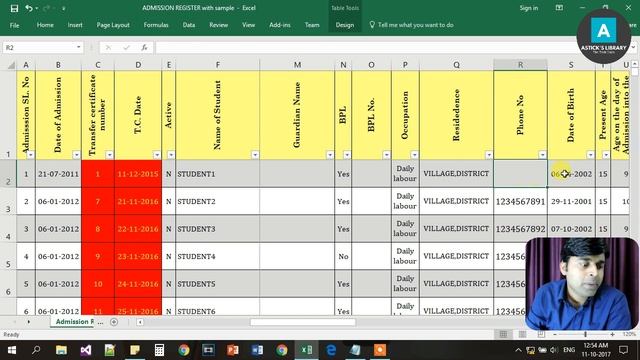Image resolution: width=640 pixels, height=360 pixels.
Task: Open the File menu
Action: pyautogui.click(x=14, y=25)
